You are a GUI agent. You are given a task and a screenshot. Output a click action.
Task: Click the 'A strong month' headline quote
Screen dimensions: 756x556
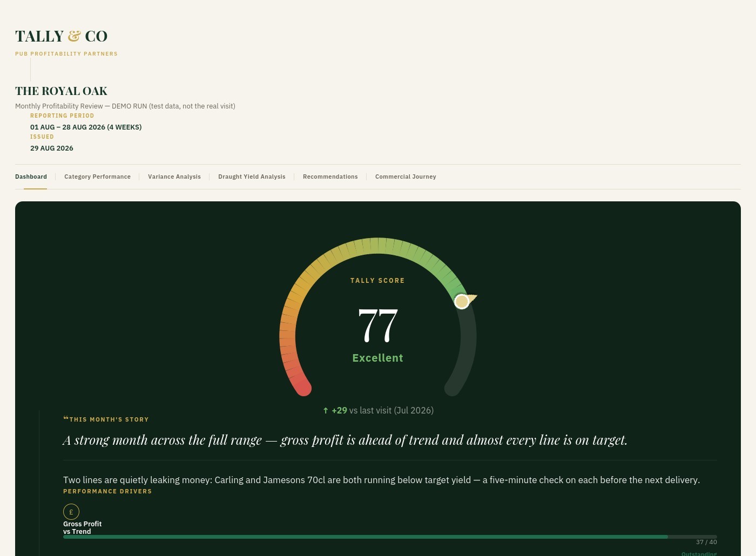point(345,440)
